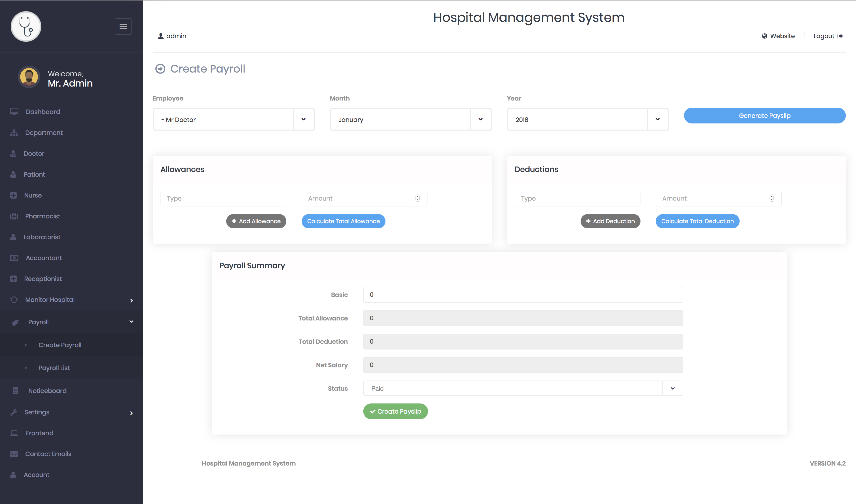Click the Total Deduction field

pyautogui.click(x=523, y=342)
